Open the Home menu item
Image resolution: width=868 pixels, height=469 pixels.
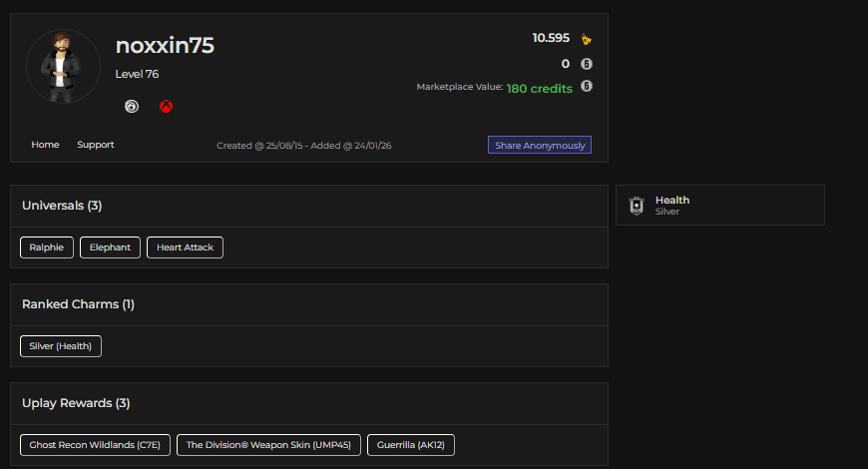(45, 145)
